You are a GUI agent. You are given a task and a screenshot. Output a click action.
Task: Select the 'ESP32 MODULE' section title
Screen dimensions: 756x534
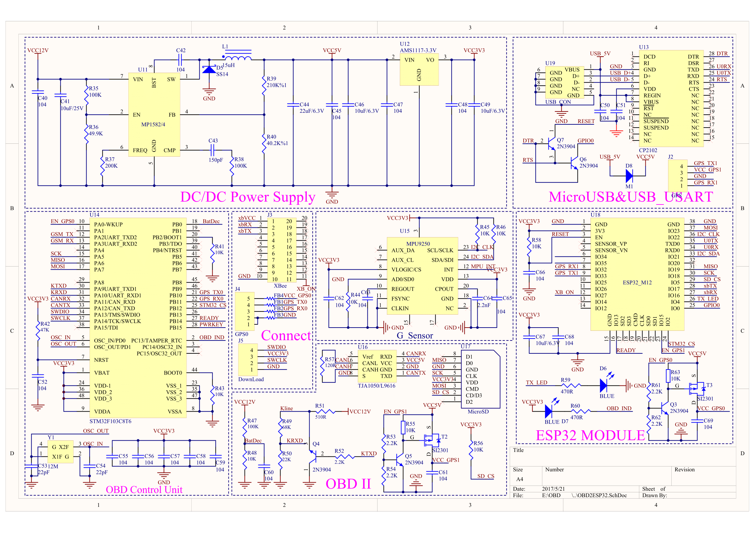coord(591,435)
